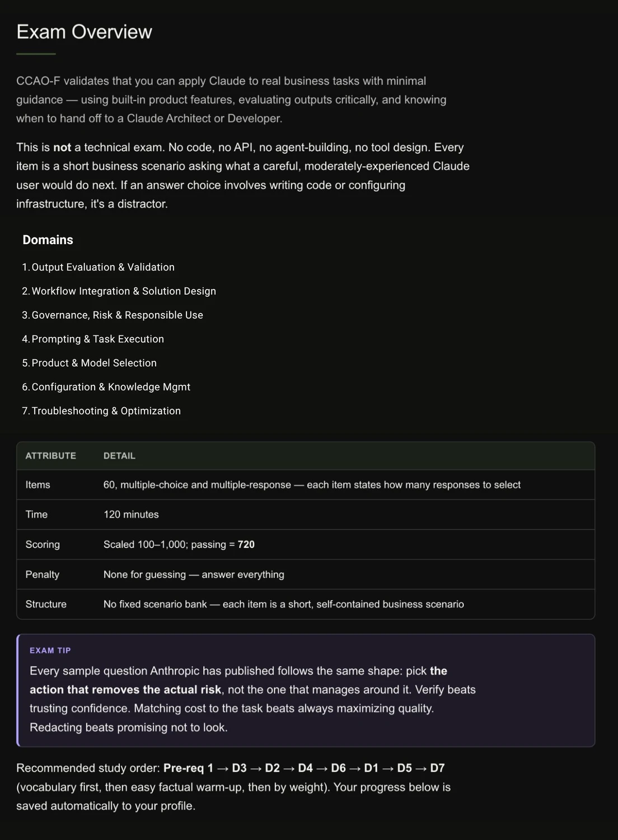Click the Scoring row passing score 720
The width and height of the screenshot is (618, 840).
coord(246,544)
